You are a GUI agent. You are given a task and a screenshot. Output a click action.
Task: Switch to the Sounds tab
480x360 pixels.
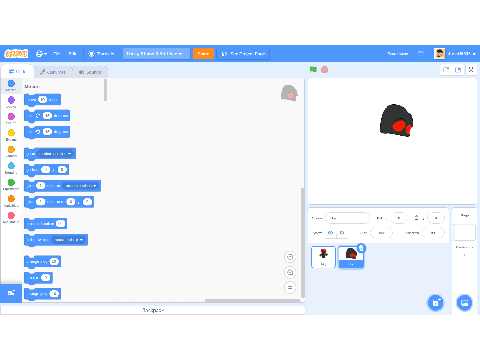(90, 72)
